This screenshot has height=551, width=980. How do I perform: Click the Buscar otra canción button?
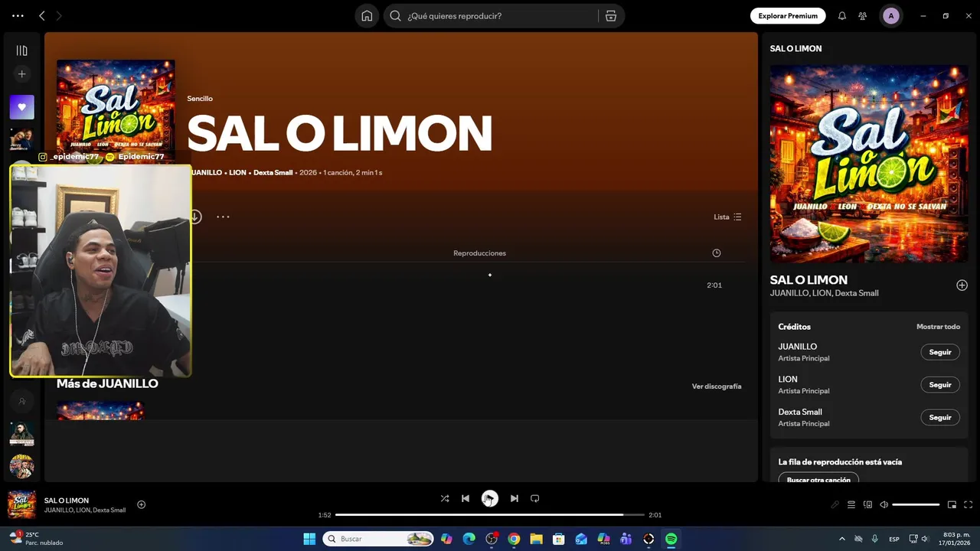click(818, 478)
